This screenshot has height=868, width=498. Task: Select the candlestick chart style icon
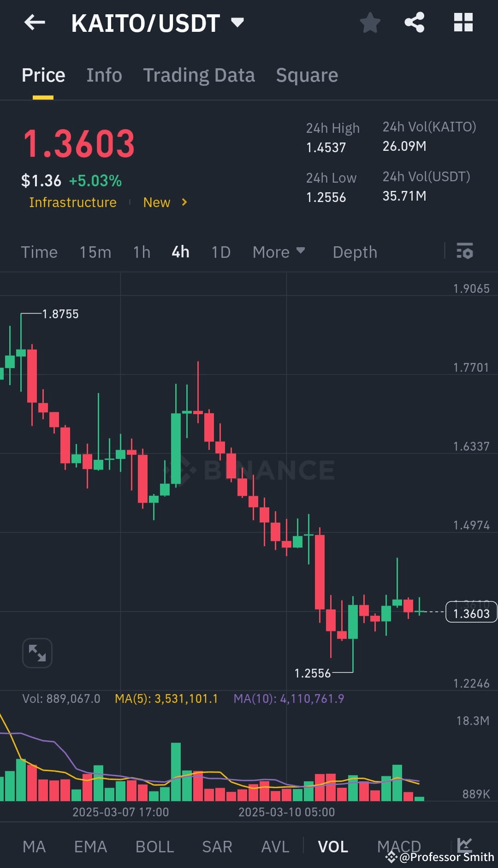tap(464, 845)
